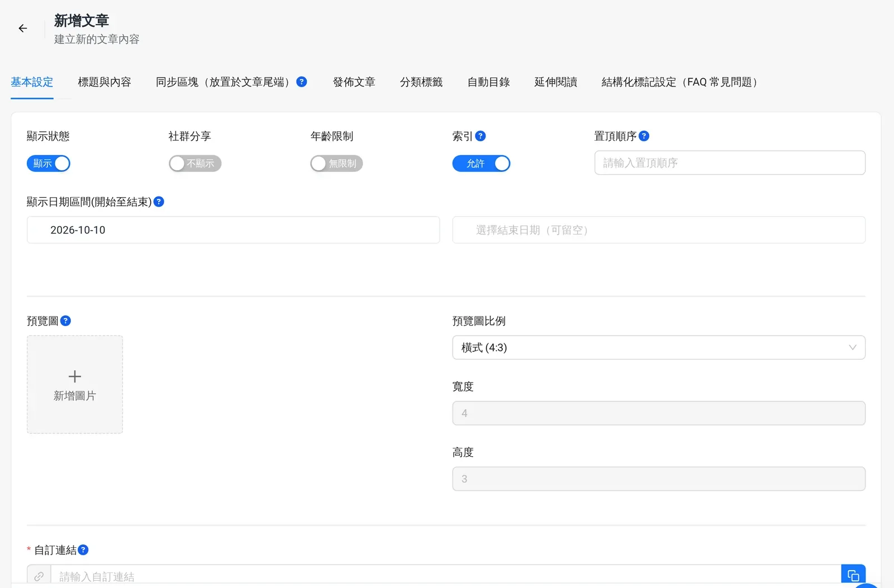Toggle the 顯示狀態 switch off
Screen dimensions: 894x588
[49, 163]
